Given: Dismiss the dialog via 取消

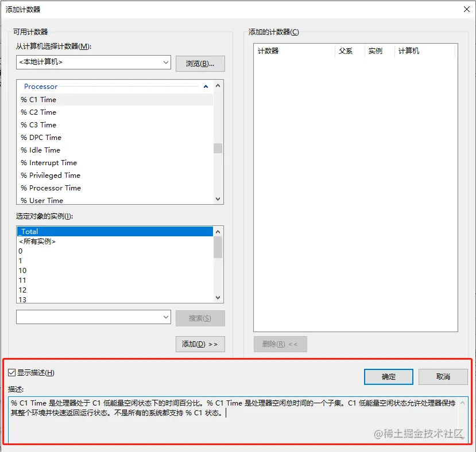Looking at the screenshot, I should [443, 377].
